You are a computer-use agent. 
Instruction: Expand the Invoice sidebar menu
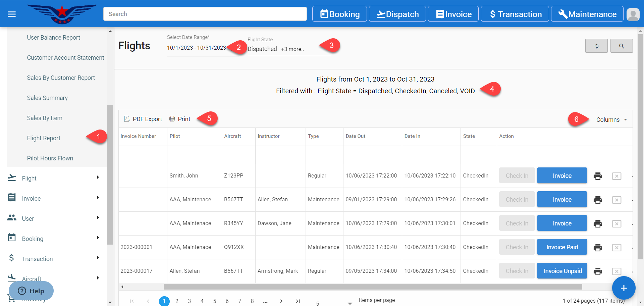coord(54,198)
